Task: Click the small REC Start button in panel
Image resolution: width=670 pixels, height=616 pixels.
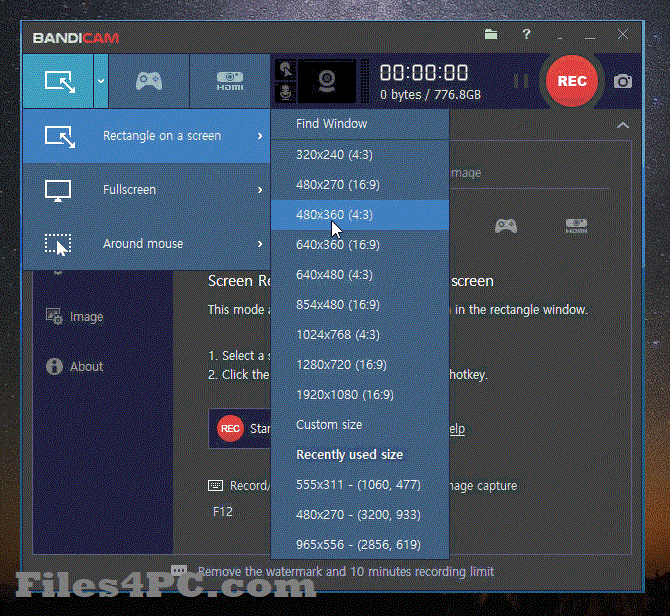Action: [x=240, y=428]
